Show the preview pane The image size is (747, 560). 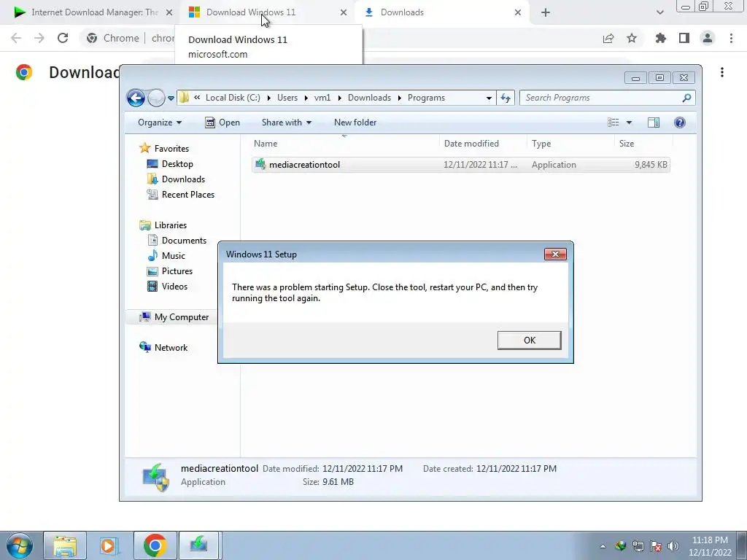pyautogui.click(x=654, y=122)
